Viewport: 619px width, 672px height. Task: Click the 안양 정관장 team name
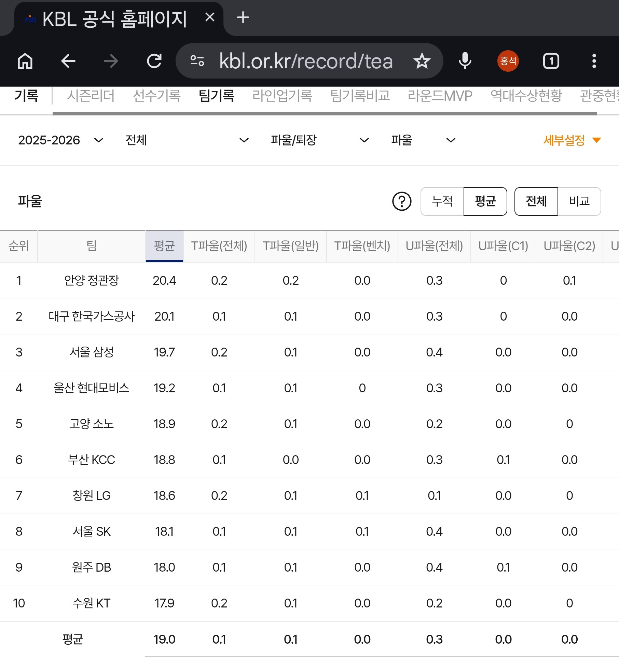(92, 281)
